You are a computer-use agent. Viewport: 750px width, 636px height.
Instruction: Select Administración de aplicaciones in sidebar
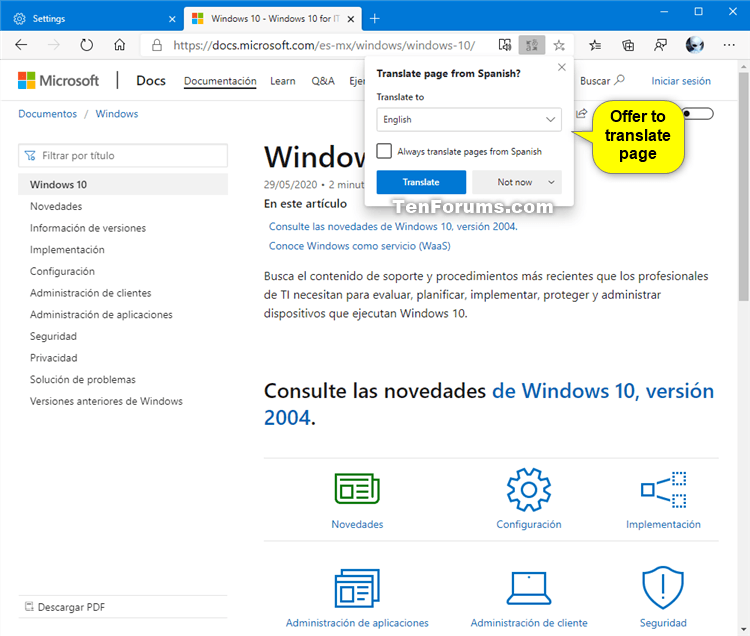[101, 314]
